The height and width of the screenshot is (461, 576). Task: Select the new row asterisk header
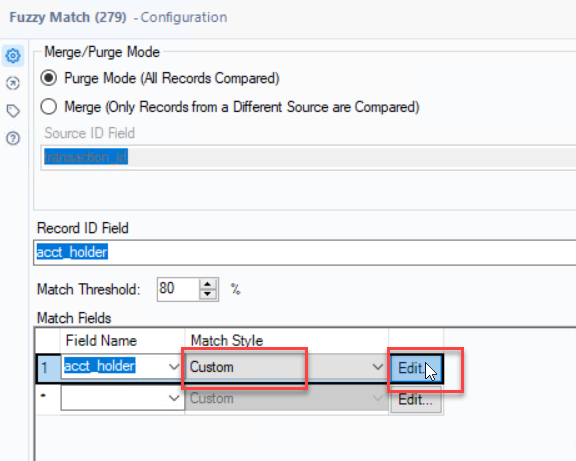click(48, 399)
